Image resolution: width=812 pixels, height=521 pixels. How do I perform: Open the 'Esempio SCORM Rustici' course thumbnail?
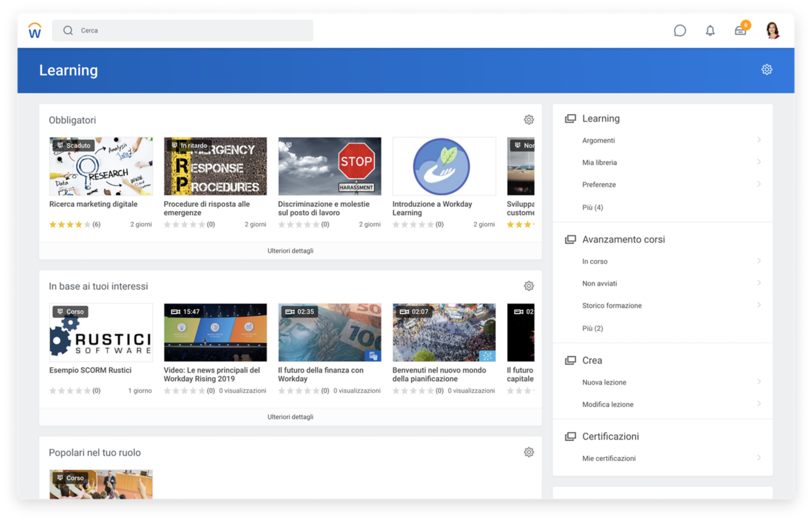[x=101, y=332]
